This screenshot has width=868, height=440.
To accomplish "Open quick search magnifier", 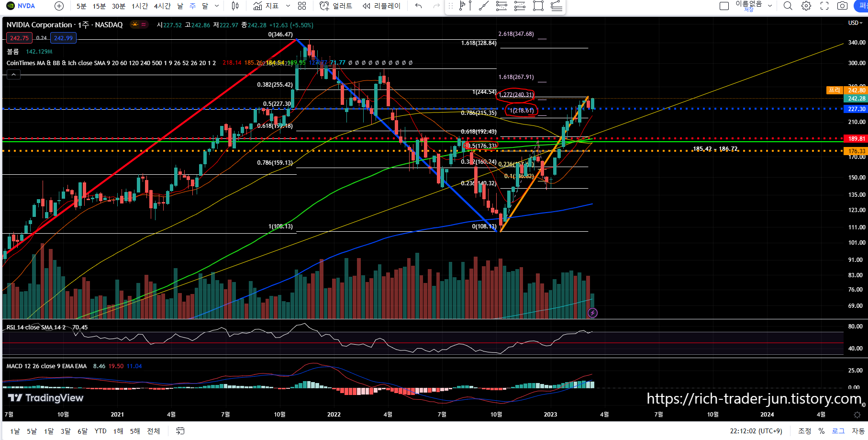I will (788, 6).
